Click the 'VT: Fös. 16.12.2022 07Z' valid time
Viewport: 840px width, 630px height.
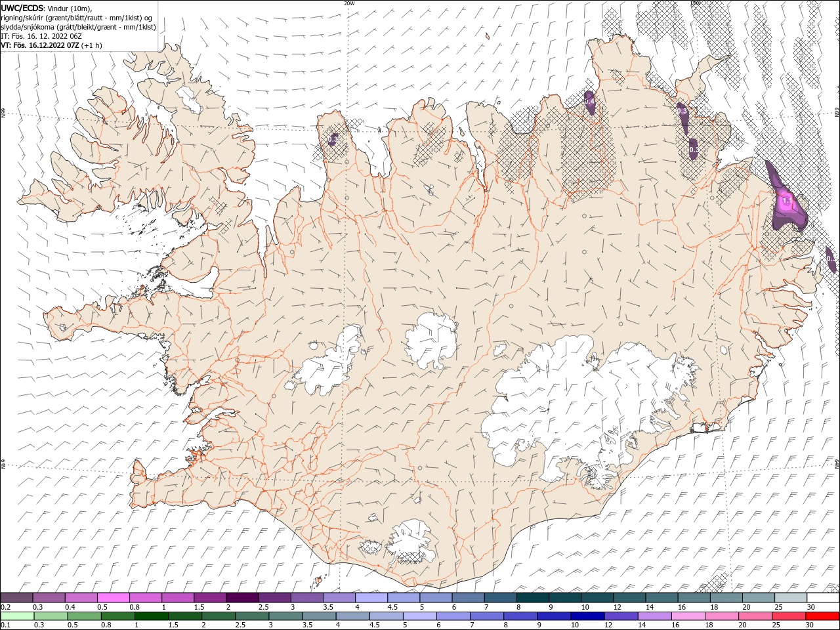[x=40, y=45]
